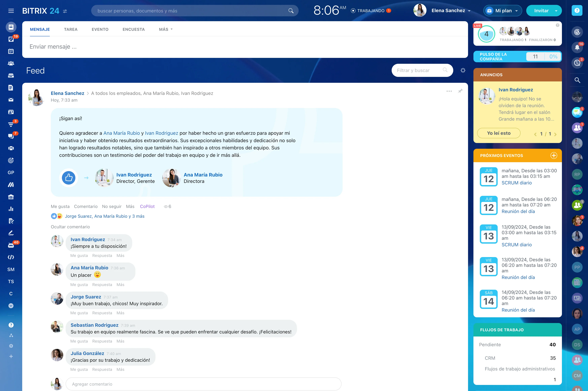Screen dimensions: 588x391
Task: Pin the post using pushpin icon
Action: 460,91
